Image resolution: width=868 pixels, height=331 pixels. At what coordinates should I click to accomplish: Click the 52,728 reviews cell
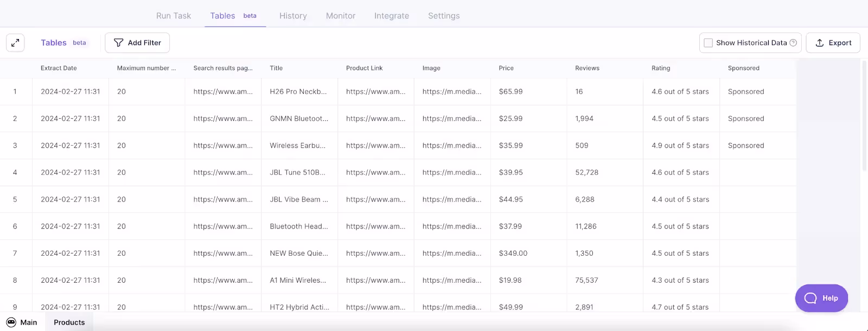(x=605, y=172)
